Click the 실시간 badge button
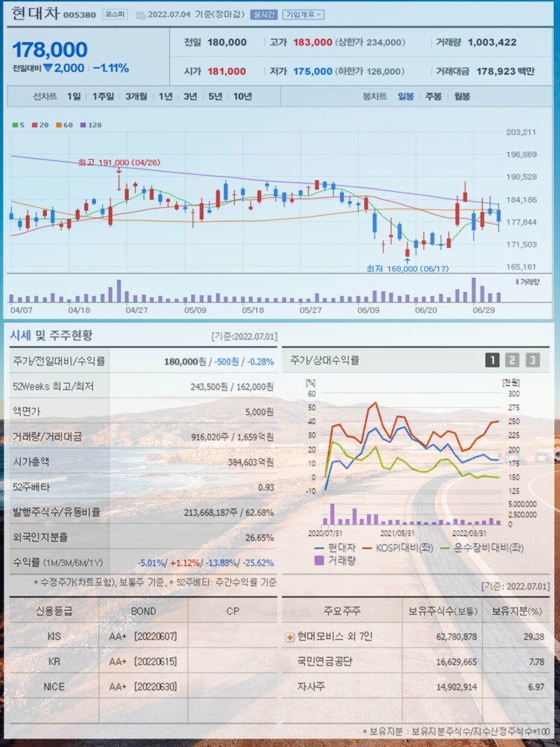 tap(264, 14)
